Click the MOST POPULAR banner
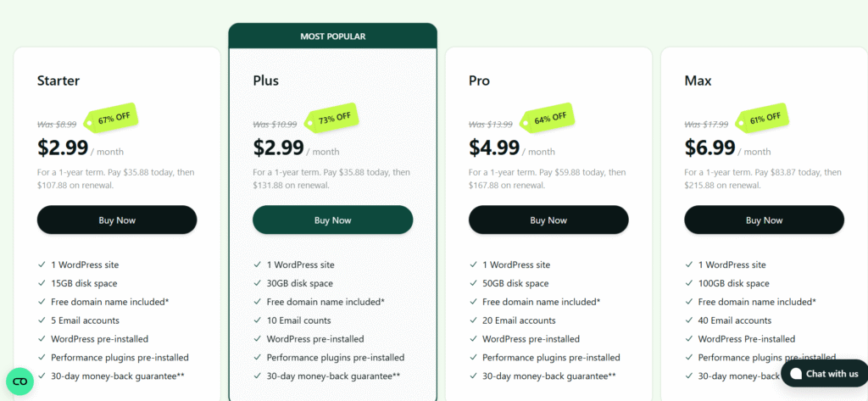 coord(332,36)
